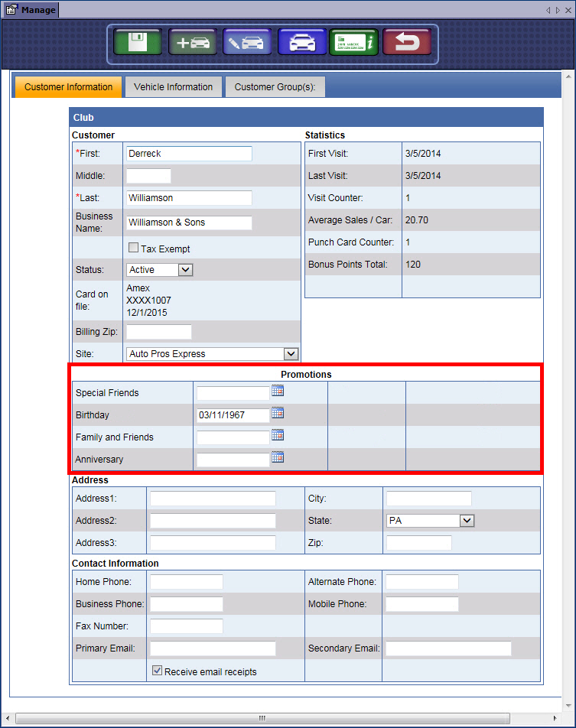
Task: Switch to the Vehicle Information tab
Action: click(x=173, y=87)
